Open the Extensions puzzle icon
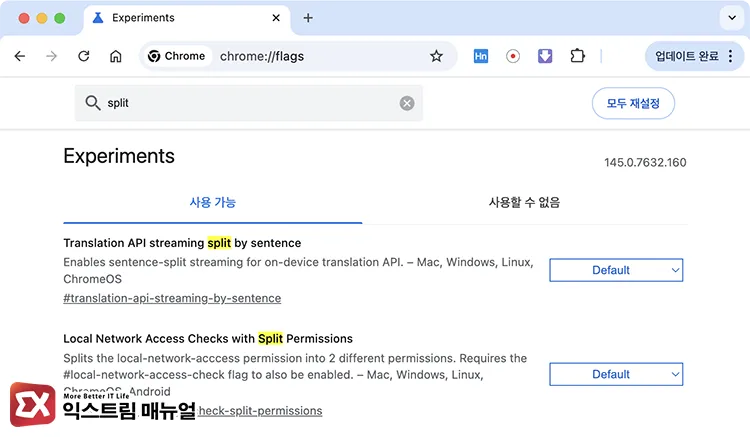Screen dimensions: 750x437 [x=577, y=56]
